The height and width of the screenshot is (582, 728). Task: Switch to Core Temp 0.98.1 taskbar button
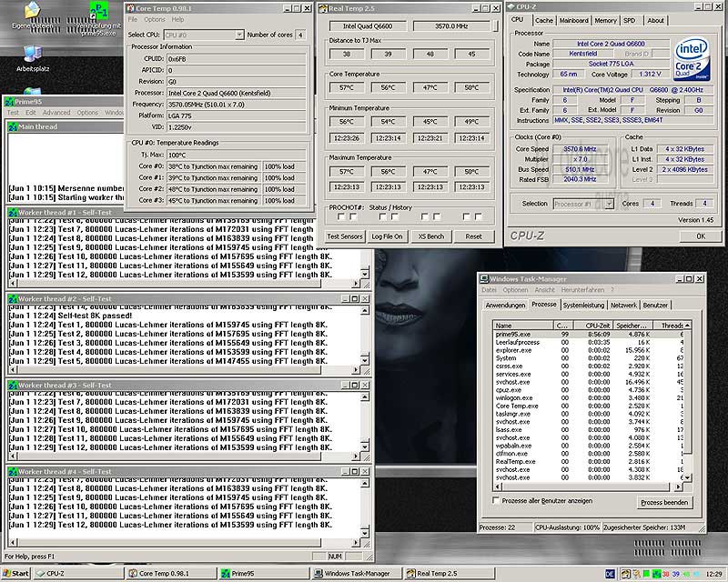(x=171, y=574)
